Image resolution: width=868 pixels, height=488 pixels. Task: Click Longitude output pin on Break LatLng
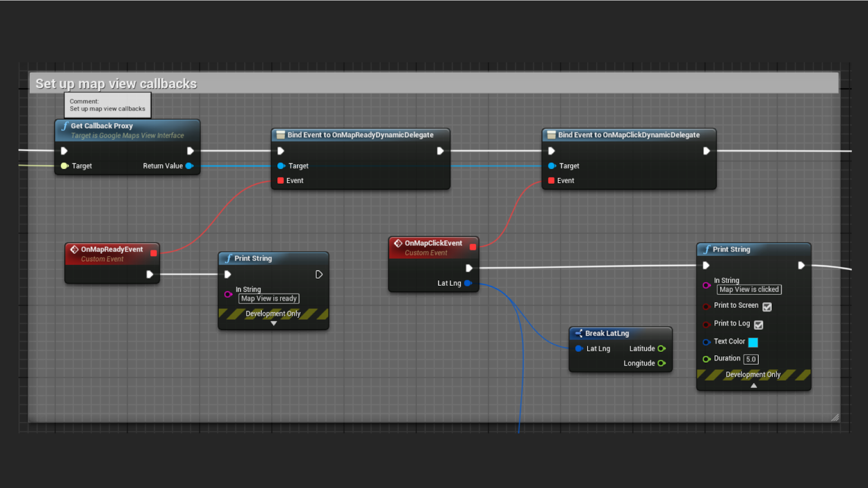[661, 363]
